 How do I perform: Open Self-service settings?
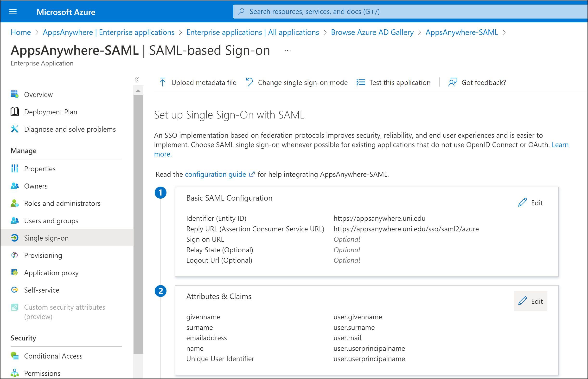(42, 290)
